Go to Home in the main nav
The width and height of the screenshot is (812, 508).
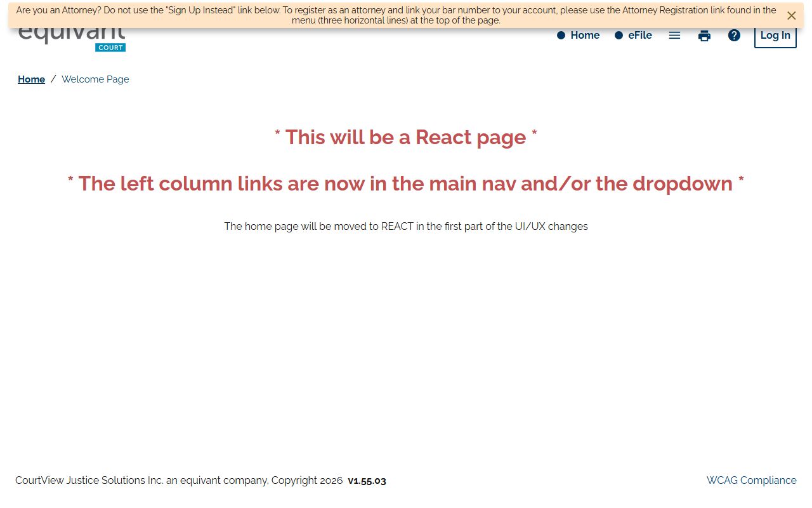click(x=579, y=36)
